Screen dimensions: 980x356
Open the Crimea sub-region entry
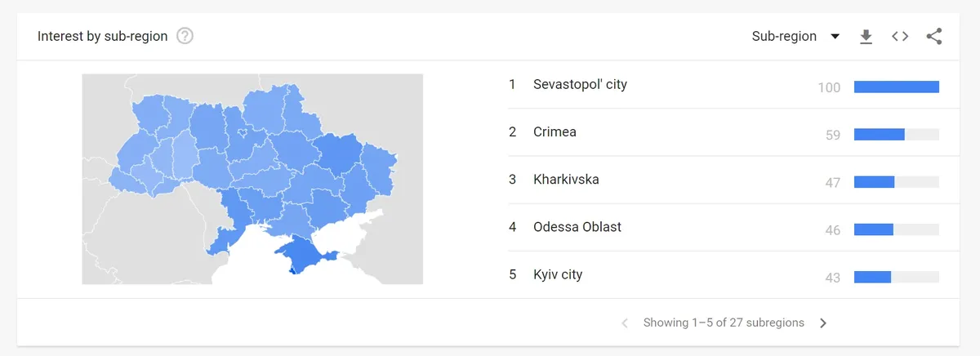pyautogui.click(x=555, y=132)
